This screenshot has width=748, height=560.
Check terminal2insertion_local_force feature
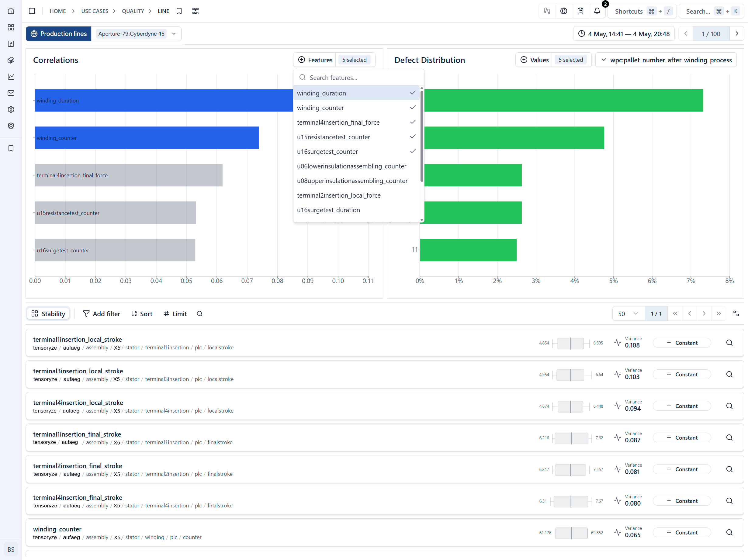[356, 195]
